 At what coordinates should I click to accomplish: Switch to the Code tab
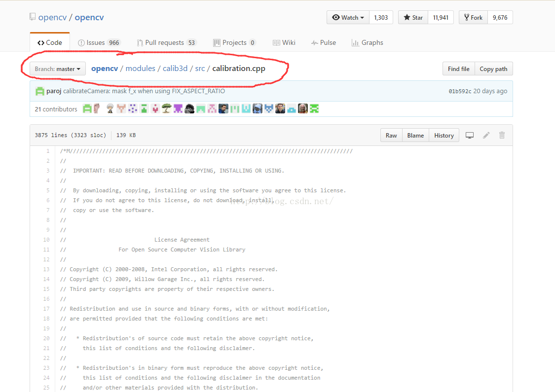49,42
